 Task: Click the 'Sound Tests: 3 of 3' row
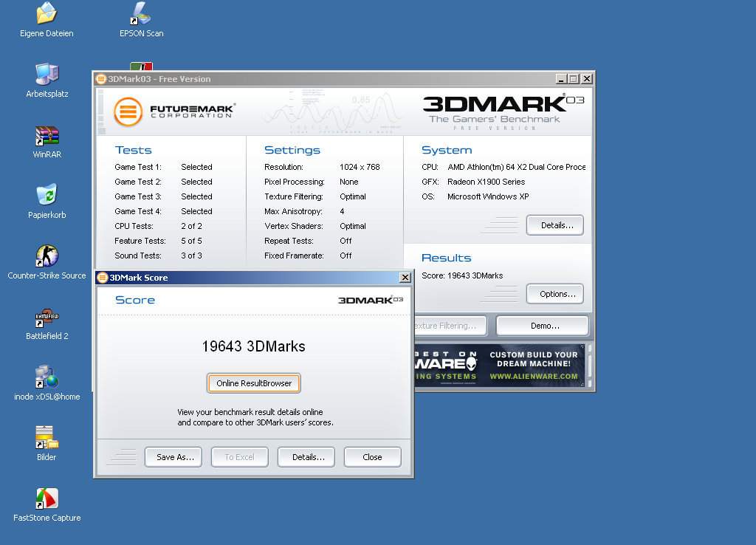158,256
